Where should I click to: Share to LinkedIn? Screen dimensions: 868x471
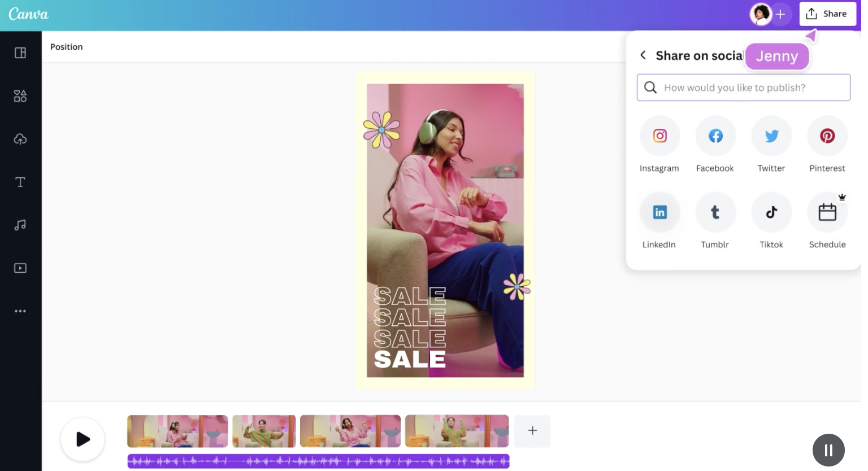click(x=659, y=212)
